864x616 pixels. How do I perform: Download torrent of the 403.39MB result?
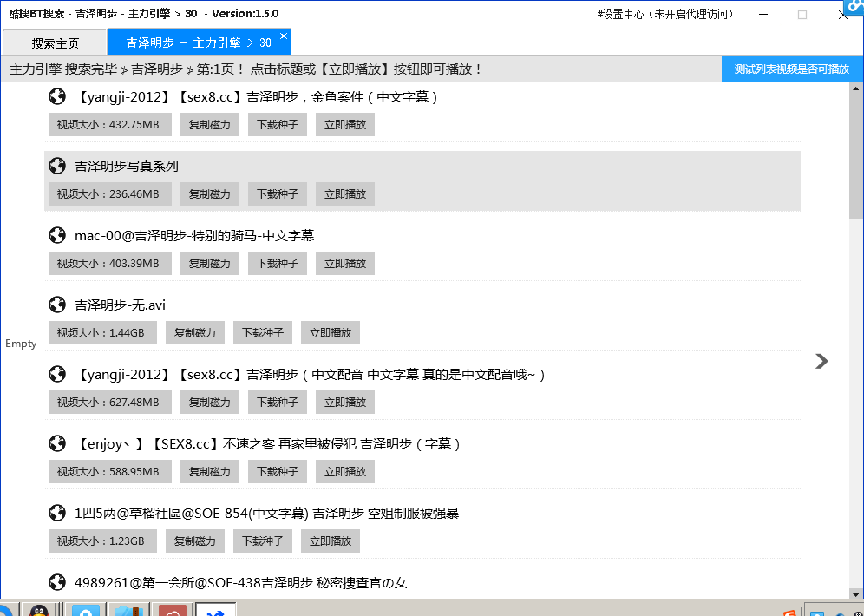278,264
